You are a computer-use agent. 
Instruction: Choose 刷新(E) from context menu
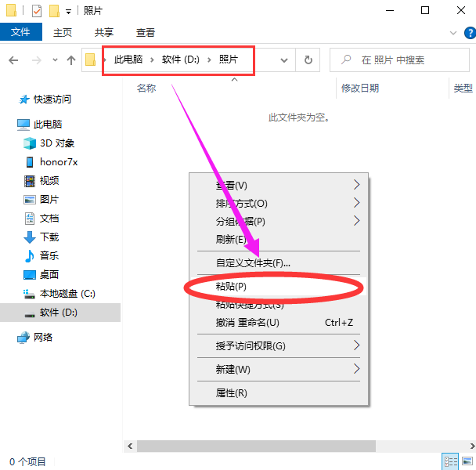click(279, 239)
